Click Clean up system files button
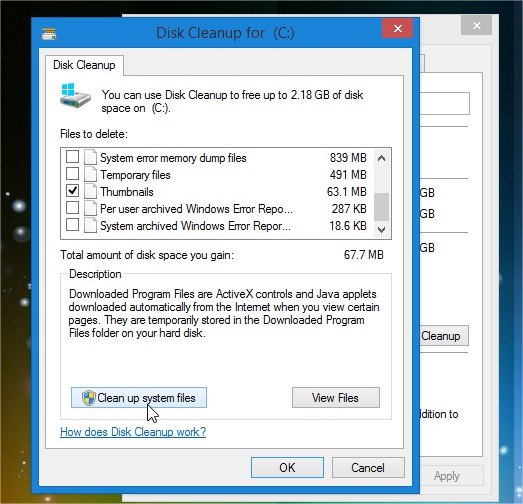This screenshot has height=504, width=523. click(x=139, y=398)
